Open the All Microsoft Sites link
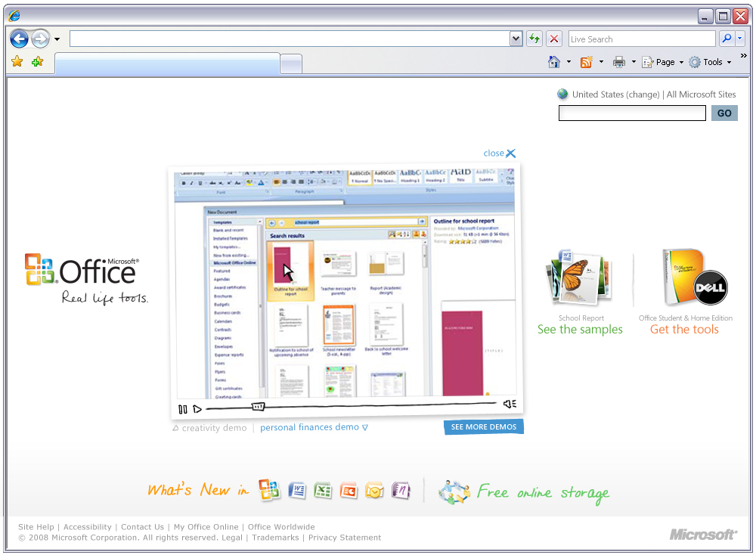The width and height of the screenshot is (756, 555). 701,95
